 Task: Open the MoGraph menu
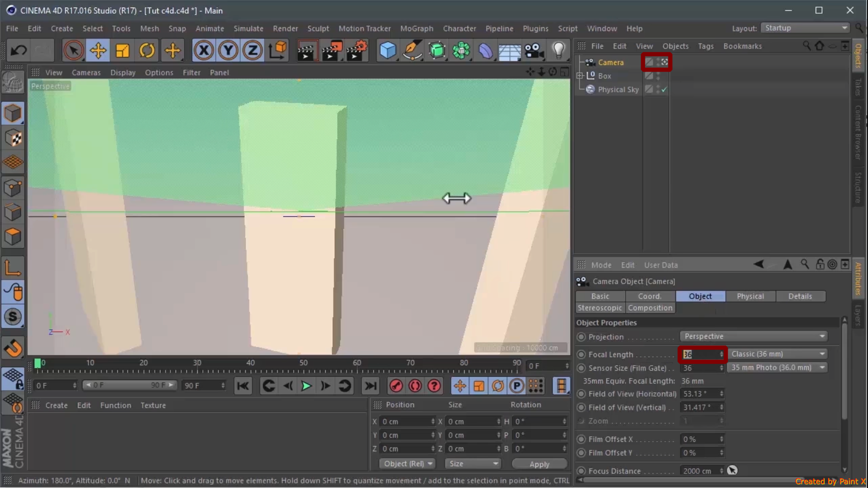point(417,28)
